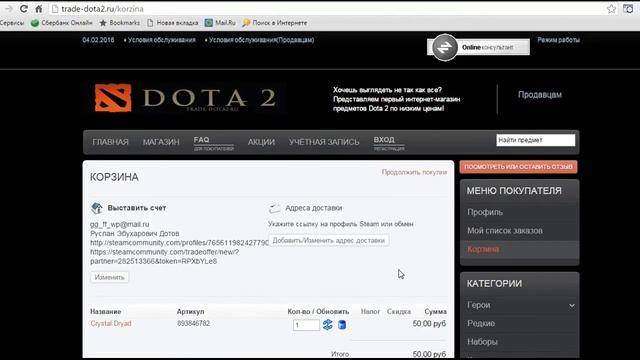Open the Новая вкладка bookmark
Image resolution: width=640 pixels, height=360 pixels.
point(172,23)
